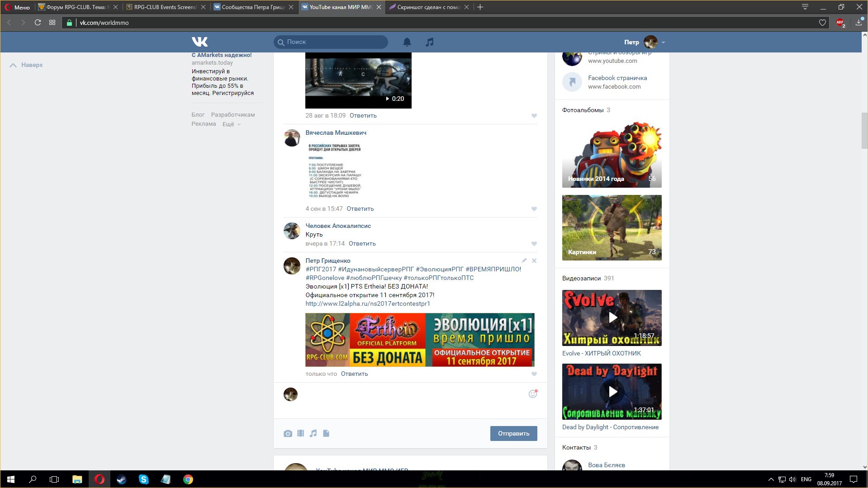Open the Facebook страничка link

click(x=617, y=78)
